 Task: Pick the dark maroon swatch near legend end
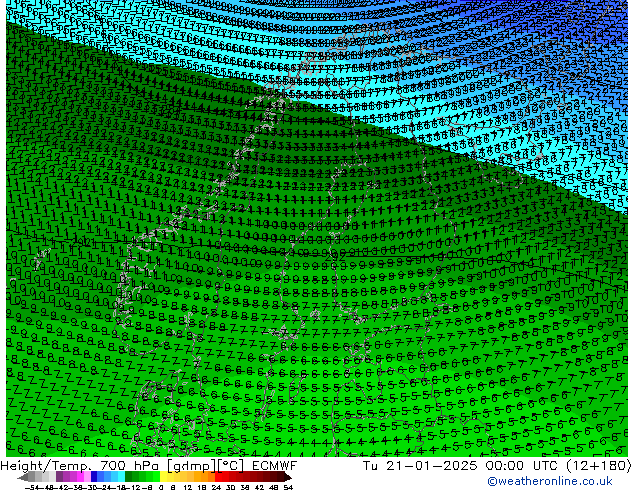[280, 477]
